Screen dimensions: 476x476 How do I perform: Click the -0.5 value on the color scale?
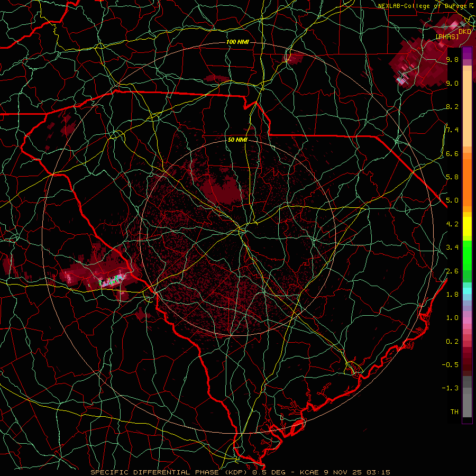[450, 365]
